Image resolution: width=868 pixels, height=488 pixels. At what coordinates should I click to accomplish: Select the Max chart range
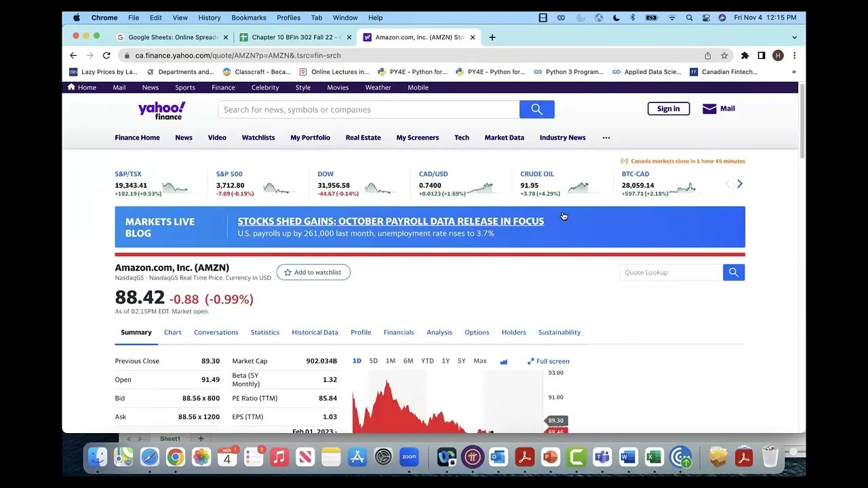pos(480,361)
